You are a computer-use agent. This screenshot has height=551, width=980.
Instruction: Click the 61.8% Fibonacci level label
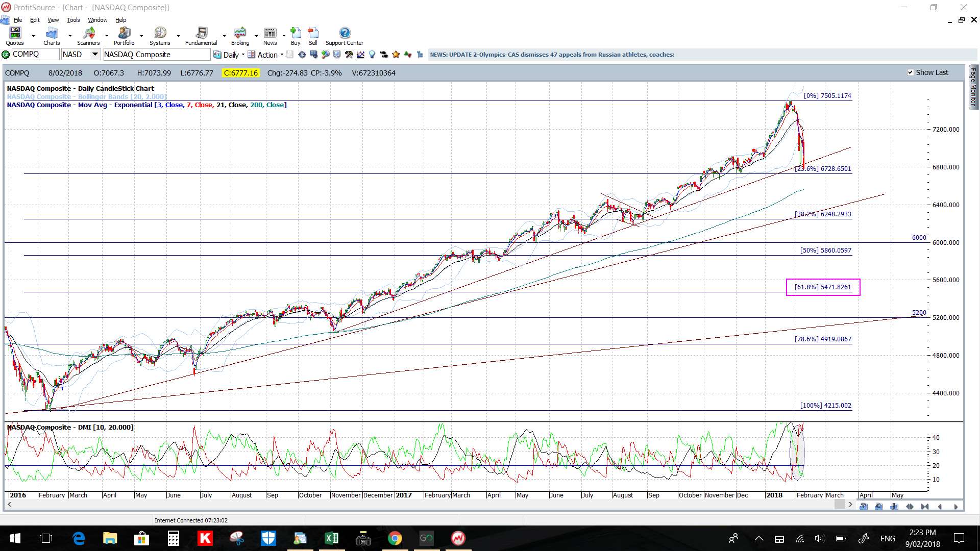823,287
